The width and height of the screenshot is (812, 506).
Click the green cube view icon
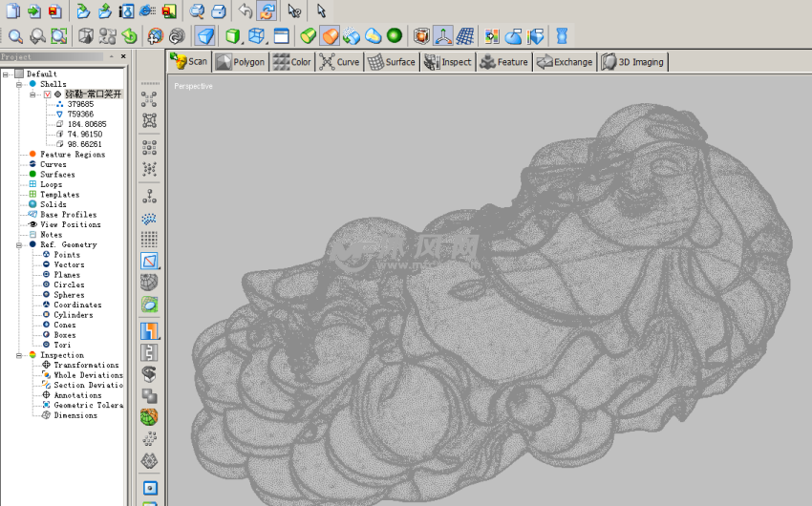pyautogui.click(x=232, y=36)
